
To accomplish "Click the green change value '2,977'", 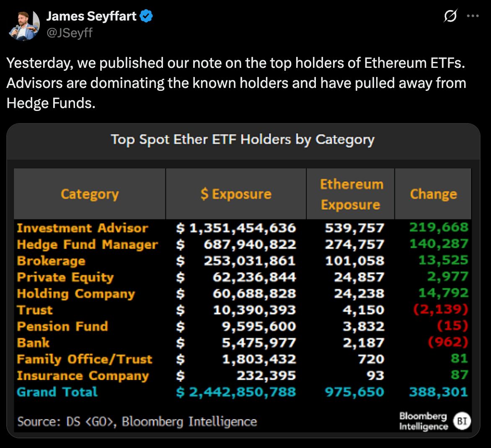I will (x=448, y=277).
